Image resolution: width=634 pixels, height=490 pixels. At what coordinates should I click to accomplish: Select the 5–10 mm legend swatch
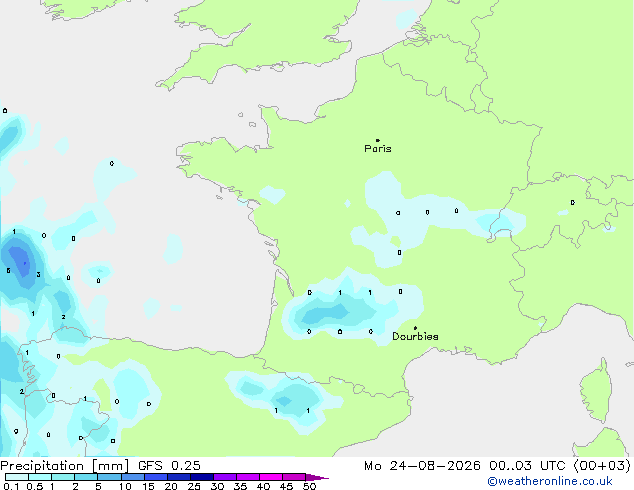click(109, 477)
